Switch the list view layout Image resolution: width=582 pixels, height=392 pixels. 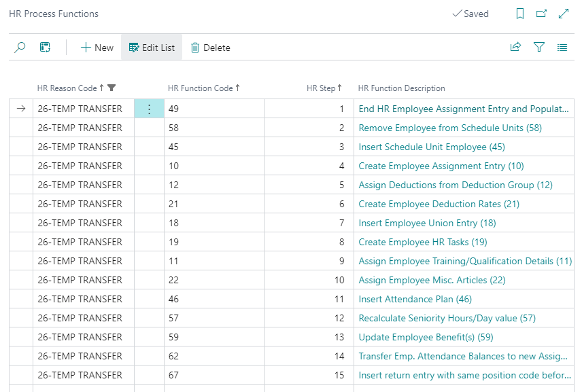(x=45, y=48)
